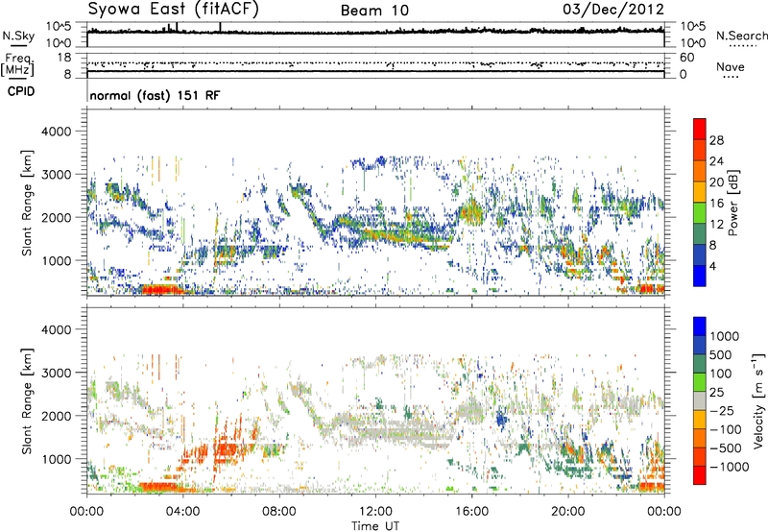Viewport: 768px width, 532px height.
Task: Click the dark blue velocity patch near 17:00
Action: (501, 419)
